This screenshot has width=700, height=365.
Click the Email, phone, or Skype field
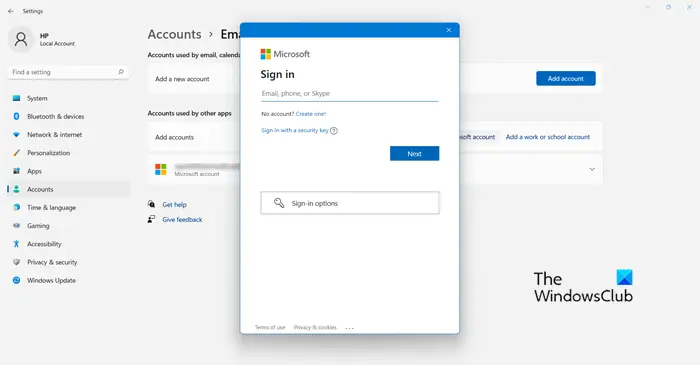[350, 94]
